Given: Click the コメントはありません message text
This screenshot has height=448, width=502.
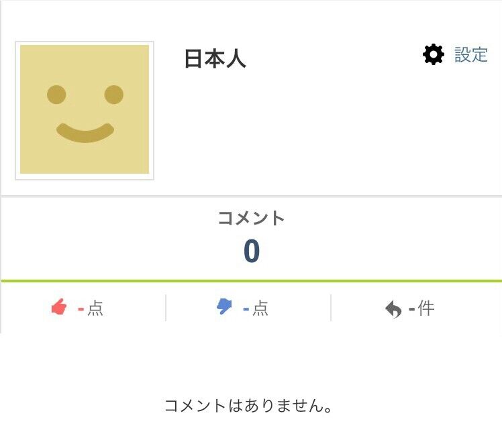Looking at the screenshot, I should (x=249, y=406).
